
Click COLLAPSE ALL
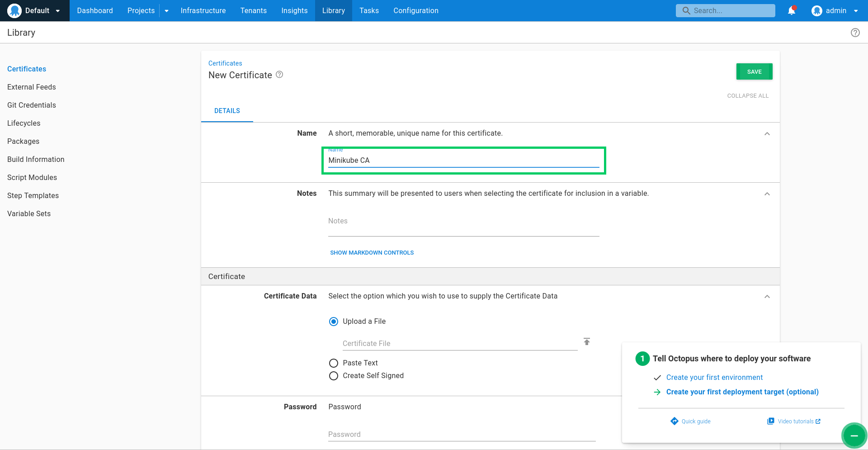click(748, 95)
